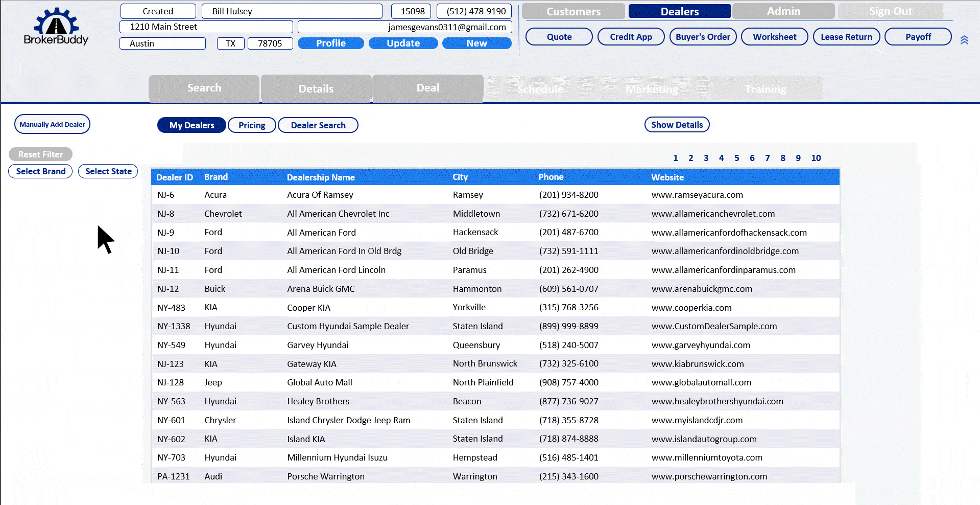Image resolution: width=980 pixels, height=505 pixels.
Task: Open the Training tab
Action: coord(766,89)
